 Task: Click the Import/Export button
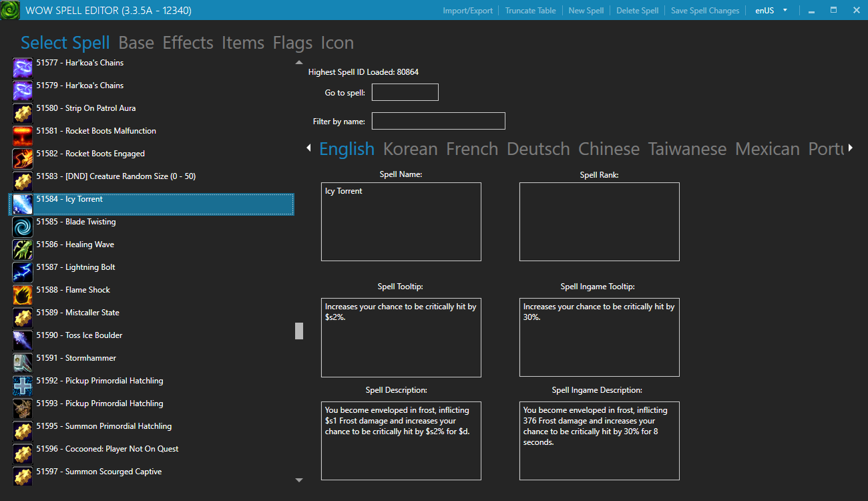pyautogui.click(x=467, y=11)
